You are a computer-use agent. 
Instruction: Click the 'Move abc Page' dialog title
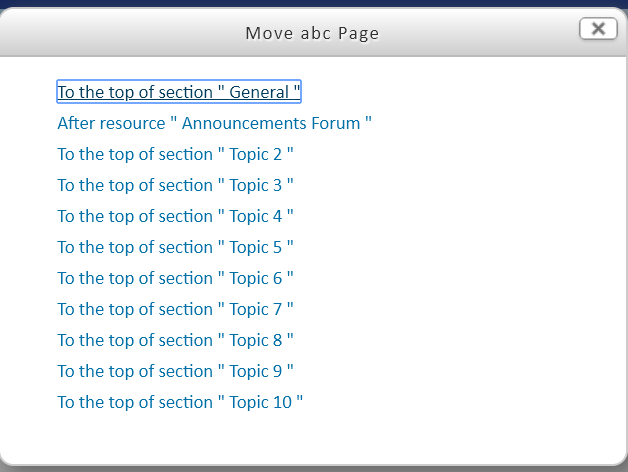pyautogui.click(x=312, y=33)
